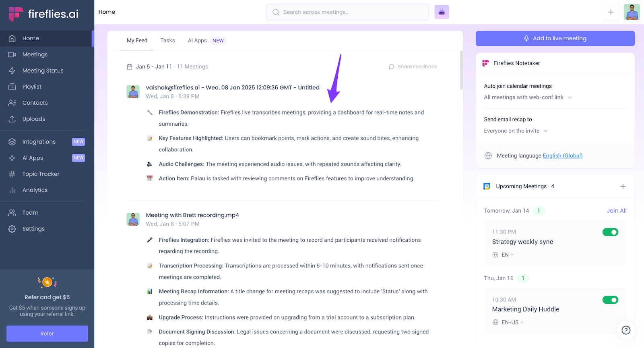Click the NEW badge next to Integrations

[x=78, y=142]
